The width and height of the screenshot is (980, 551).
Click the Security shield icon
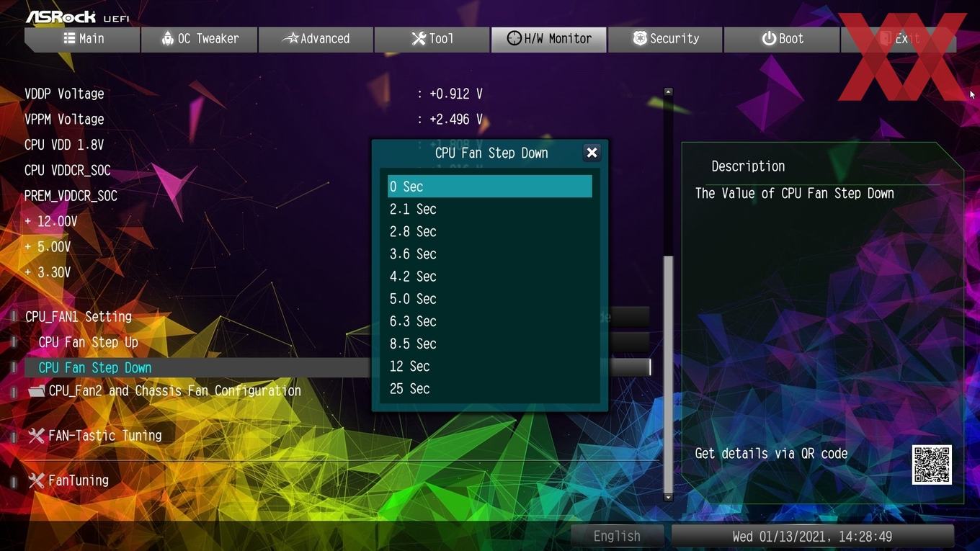[639, 38]
